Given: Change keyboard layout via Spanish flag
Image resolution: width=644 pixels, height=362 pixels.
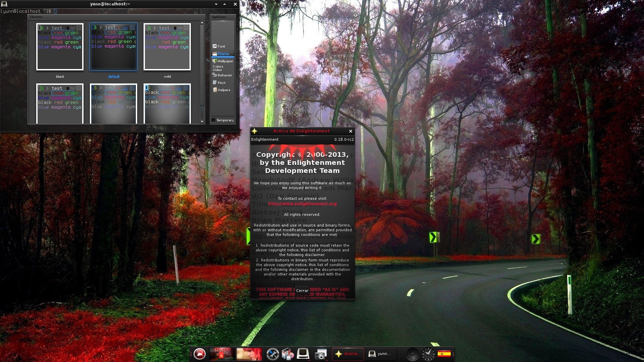Looking at the screenshot, I should 444,354.
